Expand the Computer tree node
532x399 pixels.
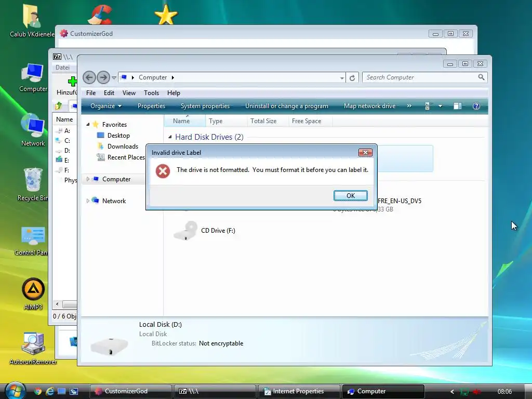[88, 179]
